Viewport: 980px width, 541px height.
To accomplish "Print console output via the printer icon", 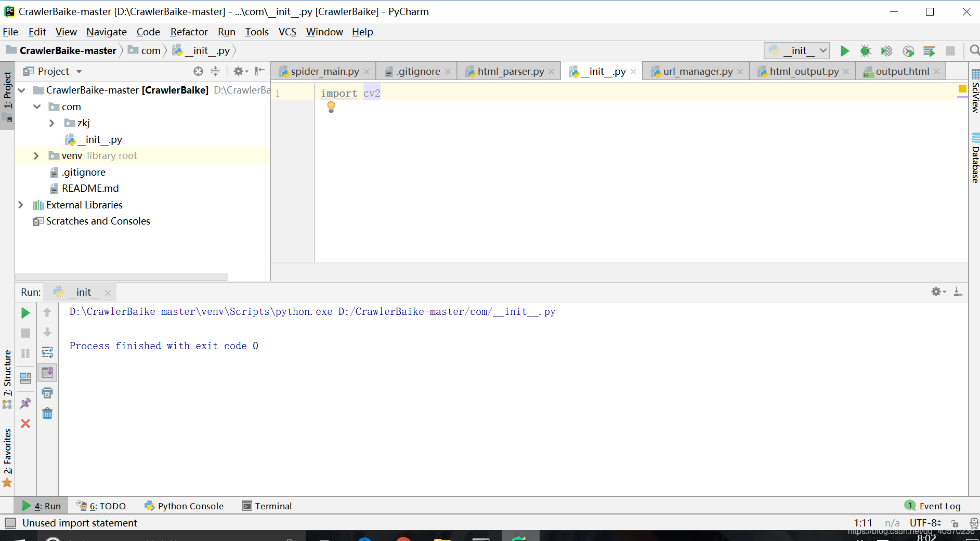I will [47, 393].
